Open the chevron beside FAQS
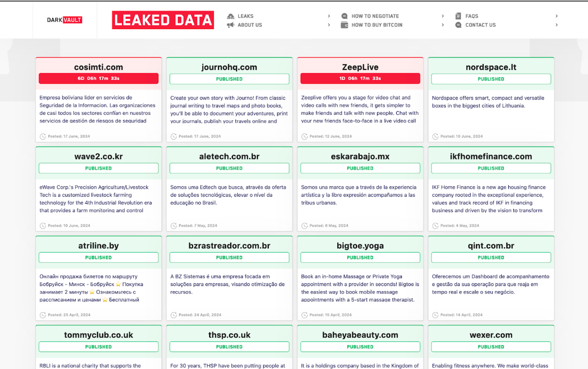This screenshot has width=588, height=369. pos(557,15)
